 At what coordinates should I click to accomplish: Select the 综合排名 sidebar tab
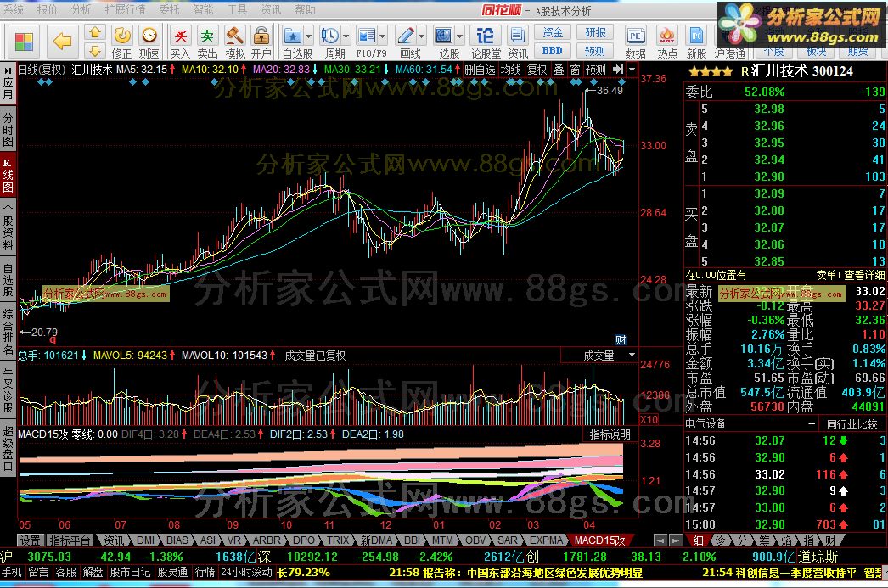coord(8,332)
